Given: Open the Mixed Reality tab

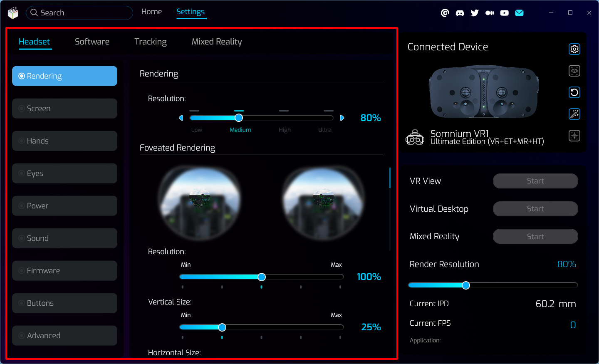Looking at the screenshot, I should click(x=216, y=42).
